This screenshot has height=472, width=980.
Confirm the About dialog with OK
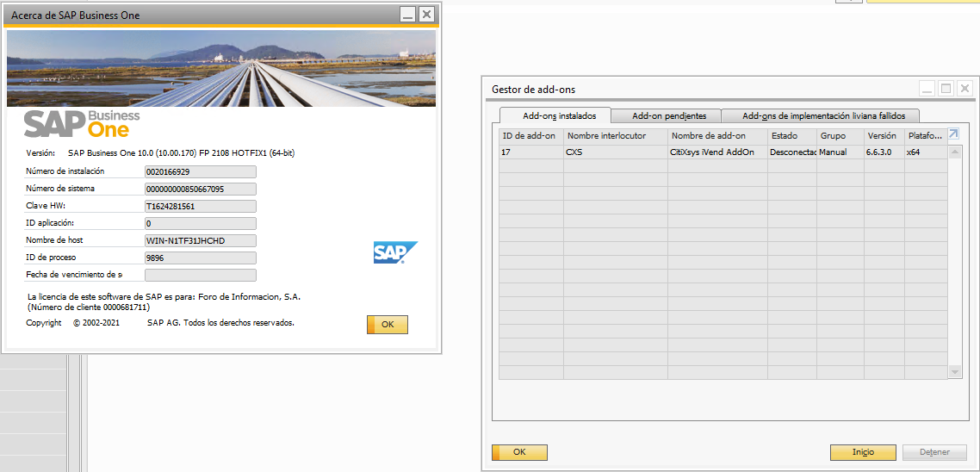(387, 325)
